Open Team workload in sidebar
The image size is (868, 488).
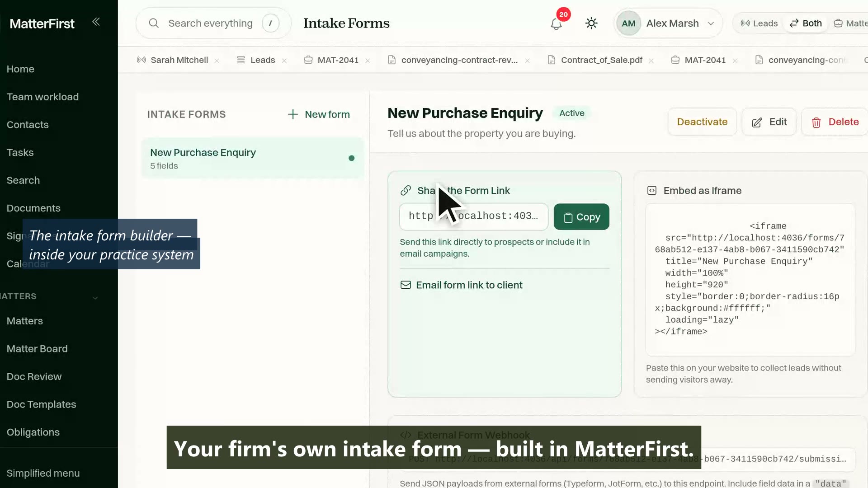(x=42, y=97)
